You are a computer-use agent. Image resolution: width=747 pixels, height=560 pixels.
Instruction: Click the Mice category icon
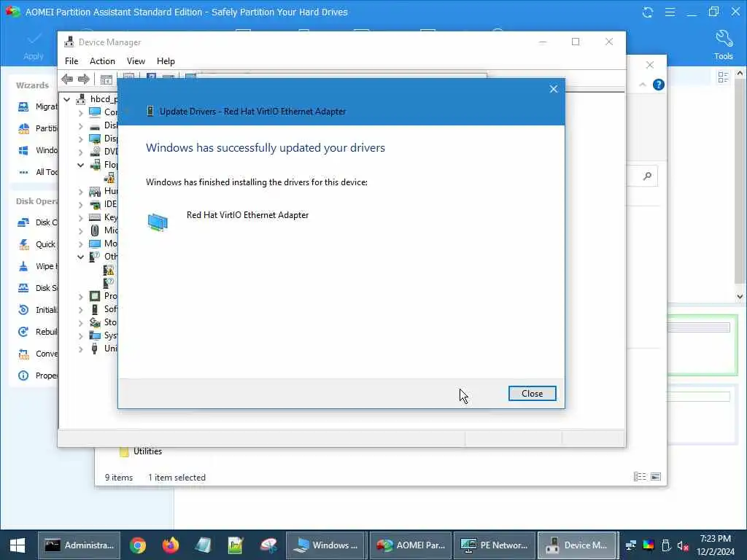(x=96, y=230)
